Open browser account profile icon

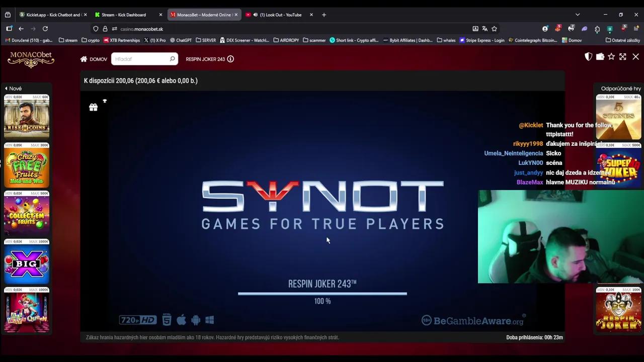[x=545, y=29]
